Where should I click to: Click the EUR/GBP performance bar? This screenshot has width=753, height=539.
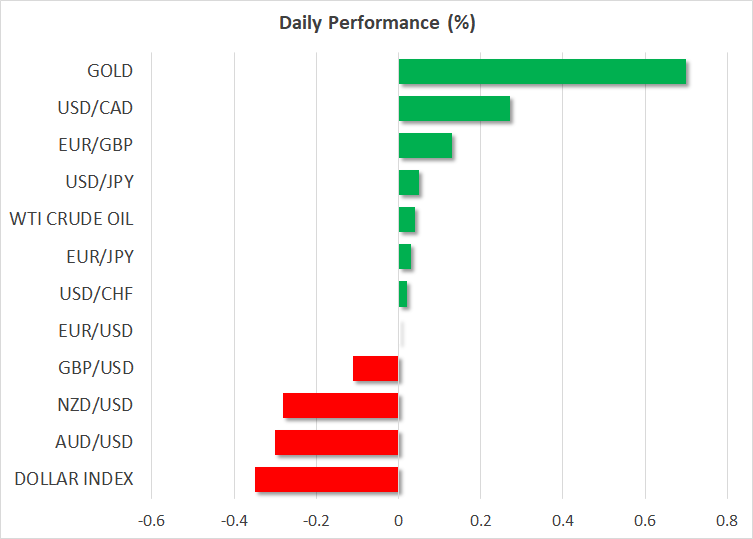click(x=425, y=146)
